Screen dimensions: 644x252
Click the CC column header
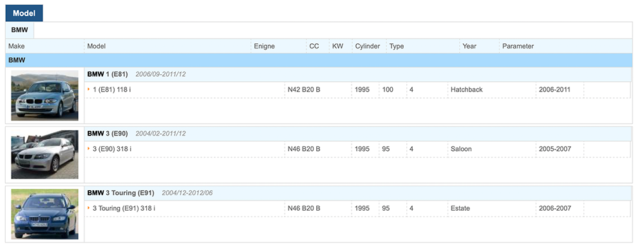tap(314, 46)
